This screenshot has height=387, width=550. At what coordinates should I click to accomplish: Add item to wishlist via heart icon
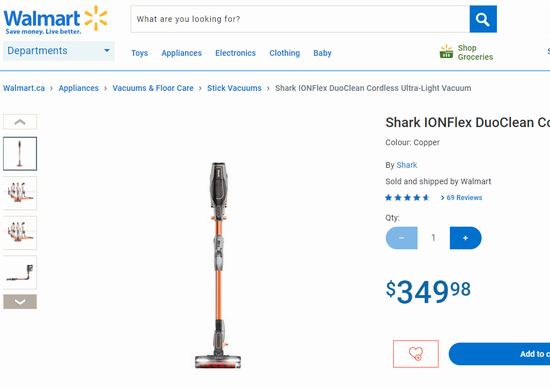click(416, 354)
